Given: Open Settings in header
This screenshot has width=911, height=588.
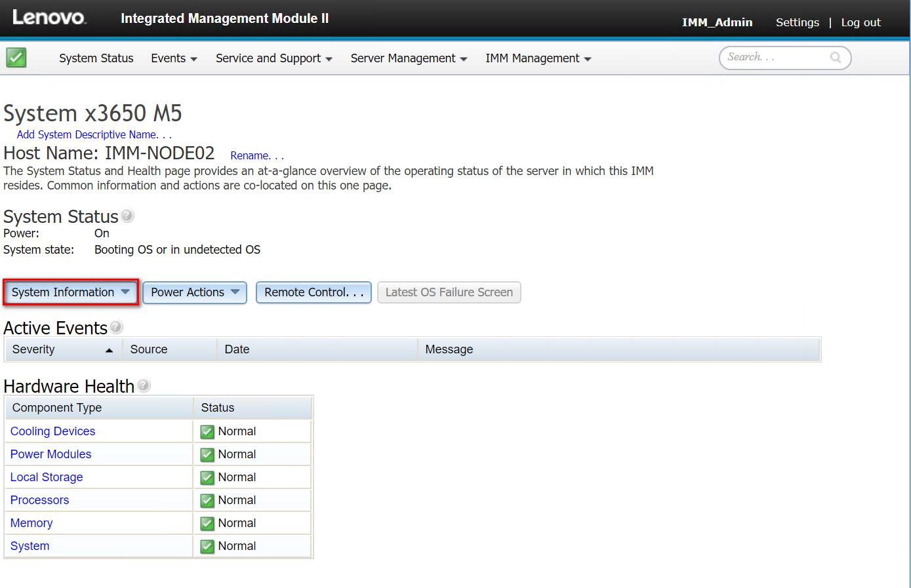Looking at the screenshot, I should 798,22.
